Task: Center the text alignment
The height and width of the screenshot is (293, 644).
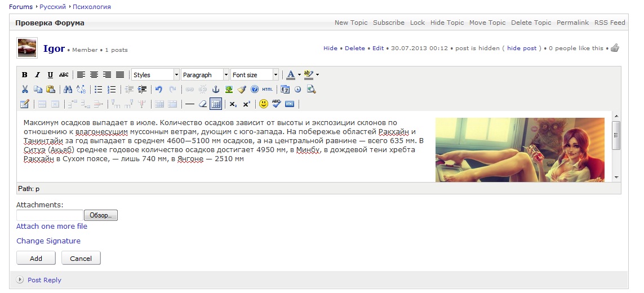Action: tap(94, 75)
